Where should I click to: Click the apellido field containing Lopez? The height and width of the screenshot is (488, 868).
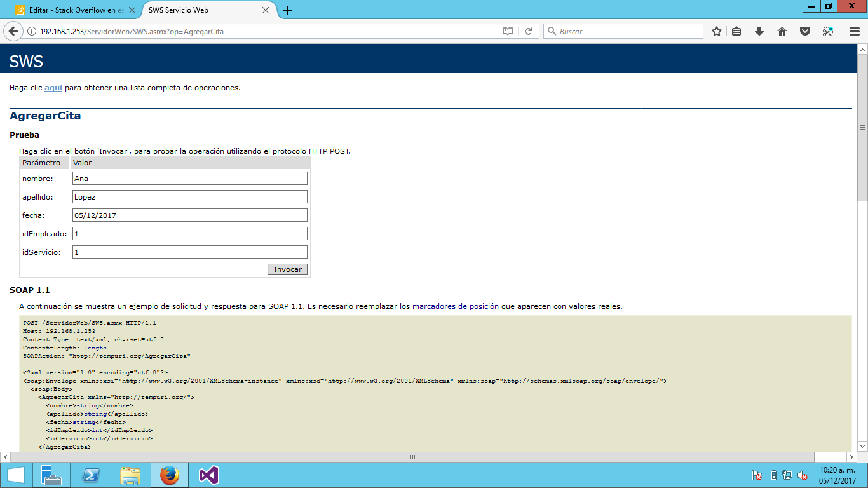pyautogui.click(x=190, y=197)
